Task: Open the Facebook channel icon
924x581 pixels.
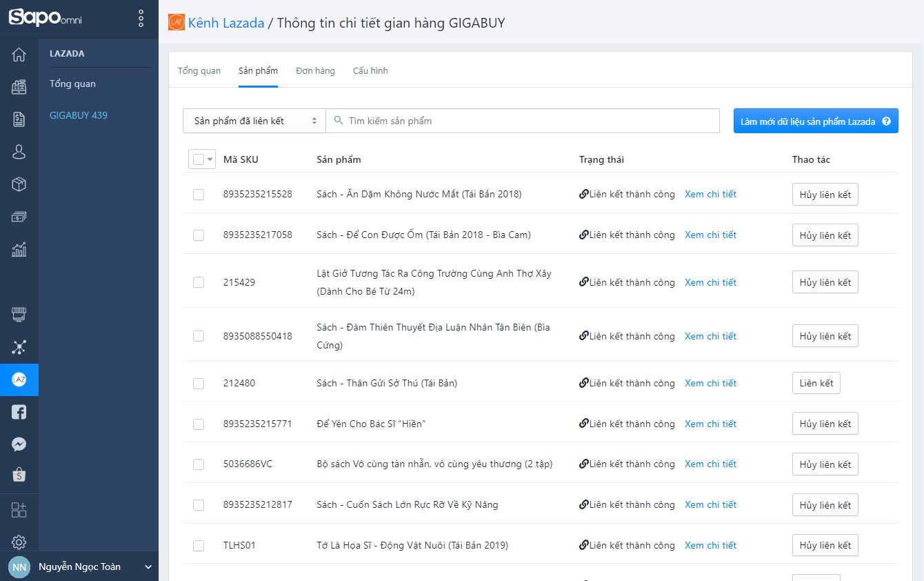Action: pyautogui.click(x=19, y=412)
